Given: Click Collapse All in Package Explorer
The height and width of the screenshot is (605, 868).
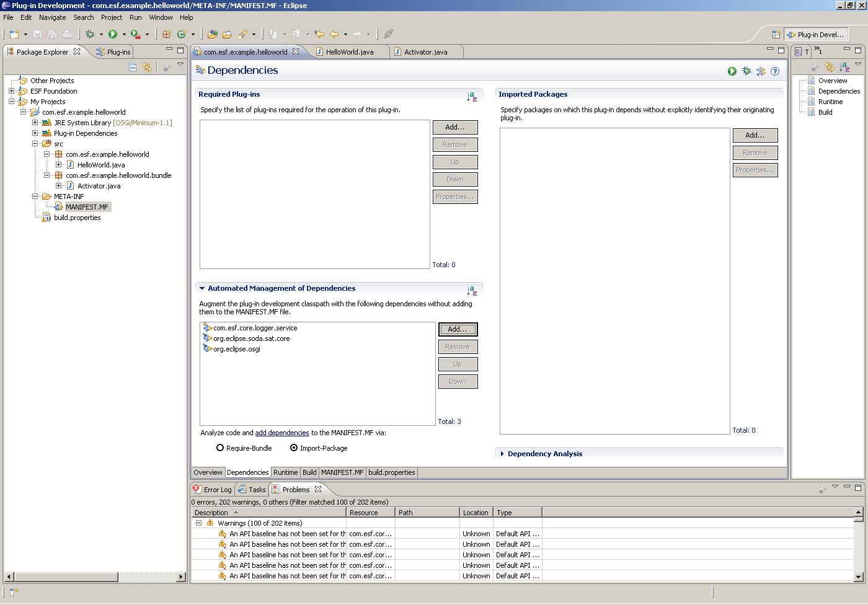Looking at the screenshot, I should click(133, 67).
